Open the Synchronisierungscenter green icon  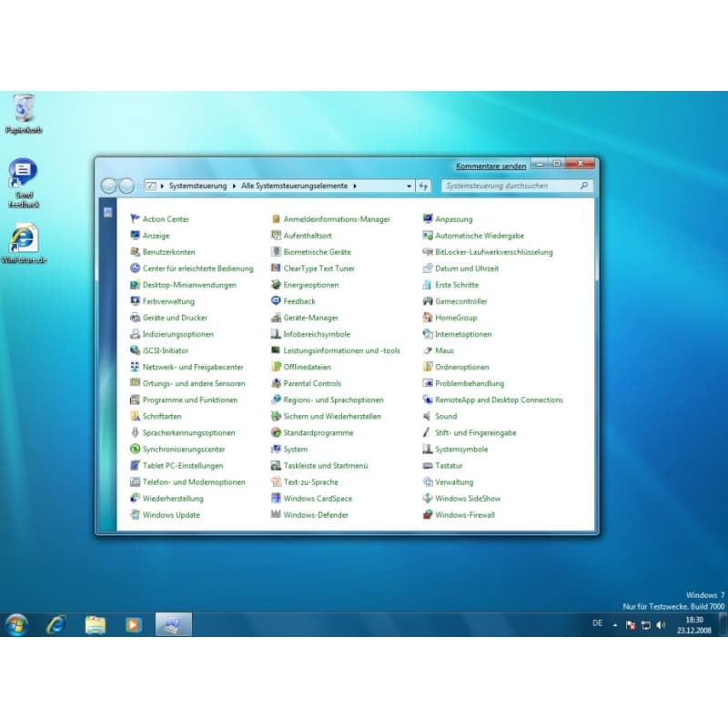pos(135,449)
